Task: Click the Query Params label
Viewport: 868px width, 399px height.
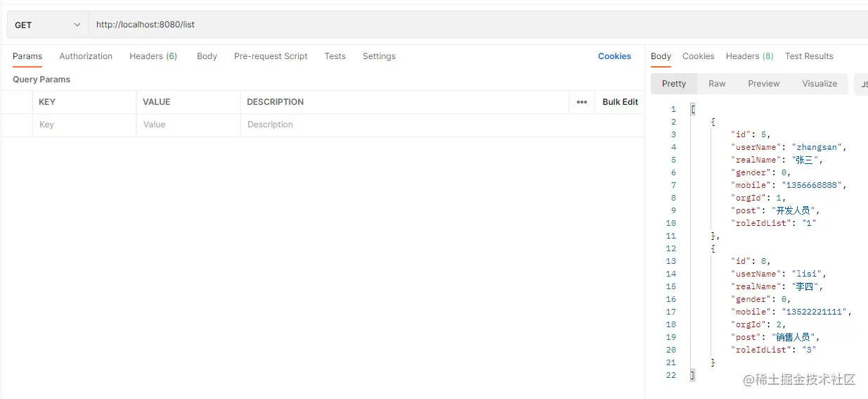Action: 41,80
